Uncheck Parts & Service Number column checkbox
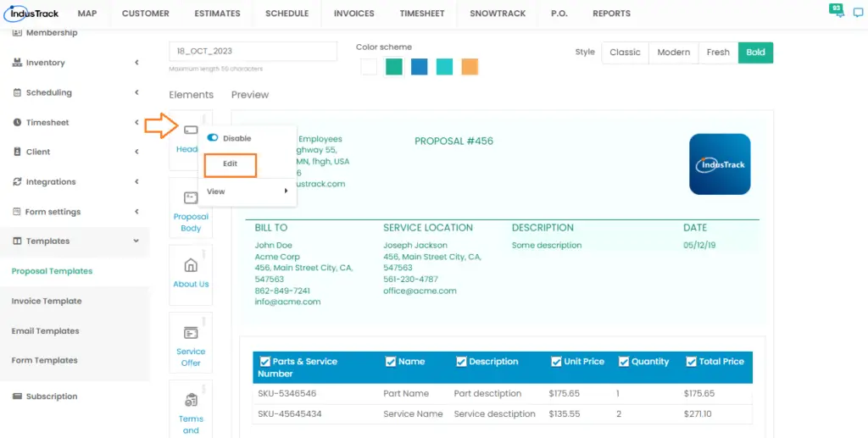The image size is (868, 438). point(264,362)
